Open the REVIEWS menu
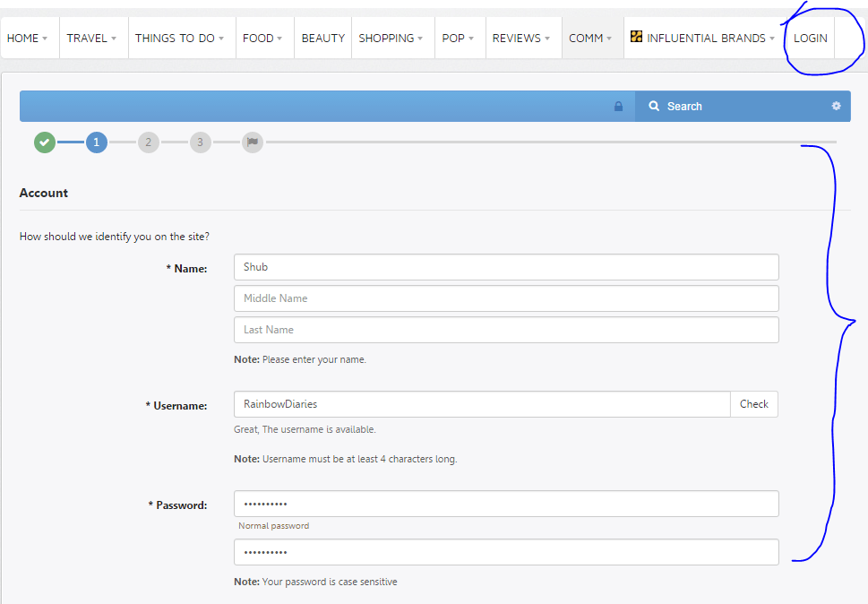The image size is (868, 604). tap(521, 39)
